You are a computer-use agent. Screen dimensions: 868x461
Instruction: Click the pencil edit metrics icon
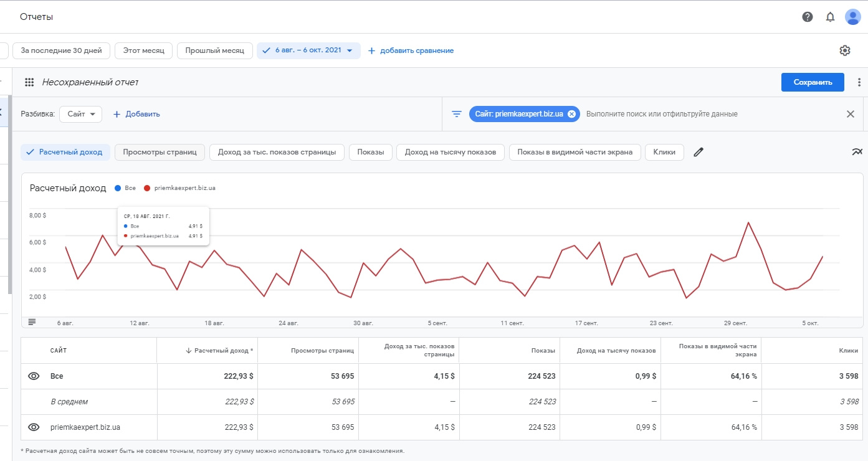coord(699,152)
